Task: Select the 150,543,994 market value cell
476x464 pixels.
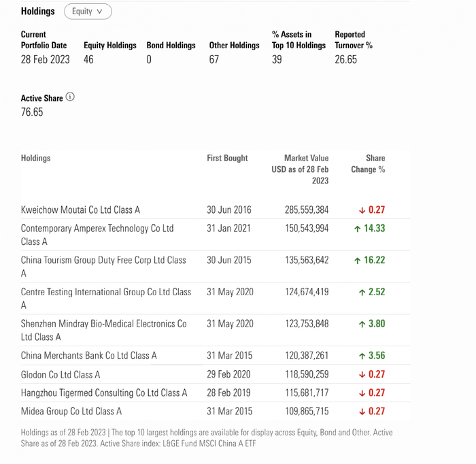Action: [307, 229]
